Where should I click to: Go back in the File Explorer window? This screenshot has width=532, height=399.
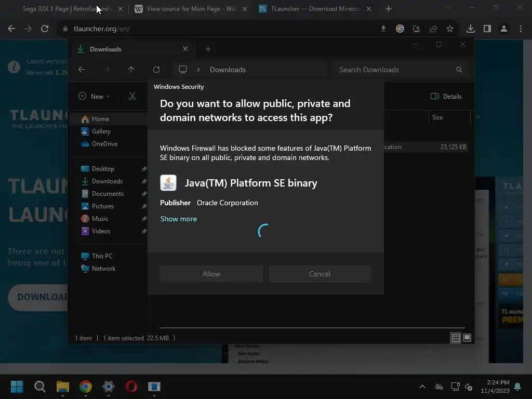tap(82, 70)
